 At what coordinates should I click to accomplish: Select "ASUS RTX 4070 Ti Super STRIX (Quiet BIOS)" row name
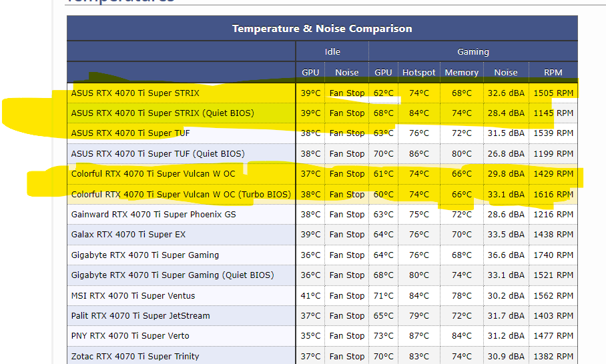pyautogui.click(x=162, y=113)
